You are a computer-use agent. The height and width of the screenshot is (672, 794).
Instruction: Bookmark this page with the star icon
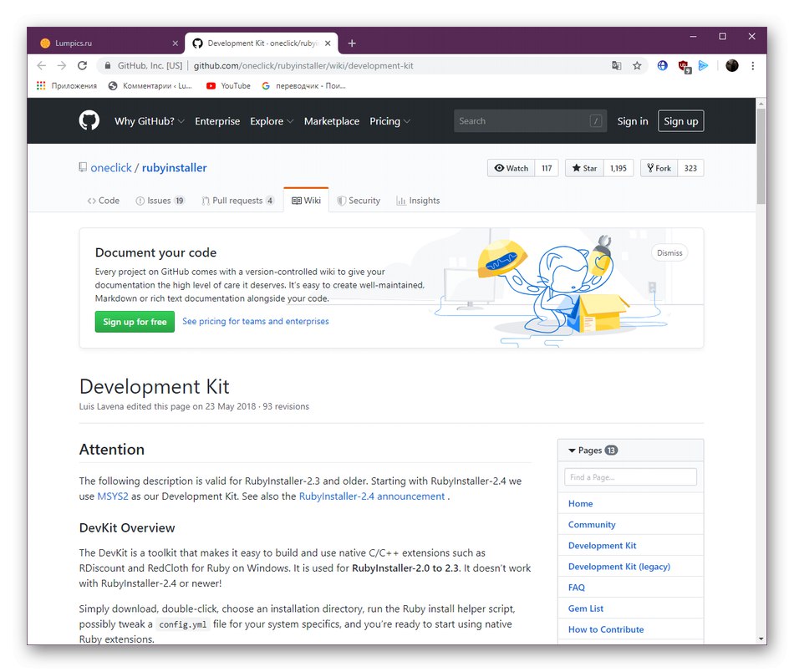pos(637,65)
